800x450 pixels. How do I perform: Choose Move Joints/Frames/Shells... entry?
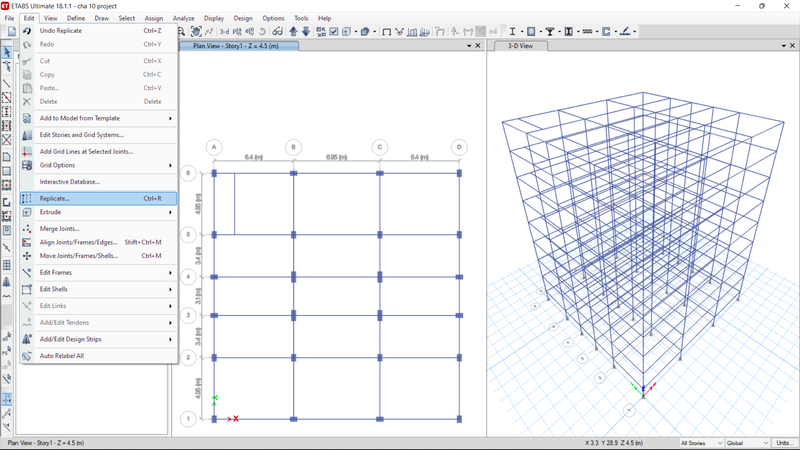pos(99,256)
